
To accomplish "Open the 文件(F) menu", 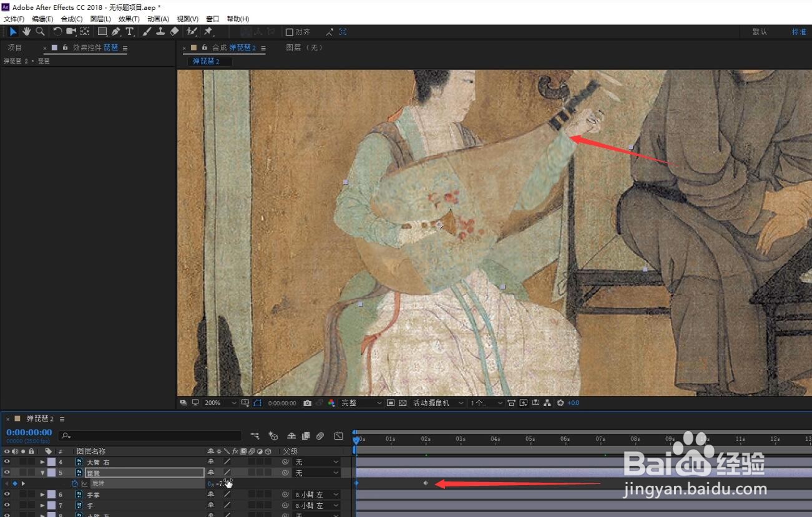I will pos(14,19).
